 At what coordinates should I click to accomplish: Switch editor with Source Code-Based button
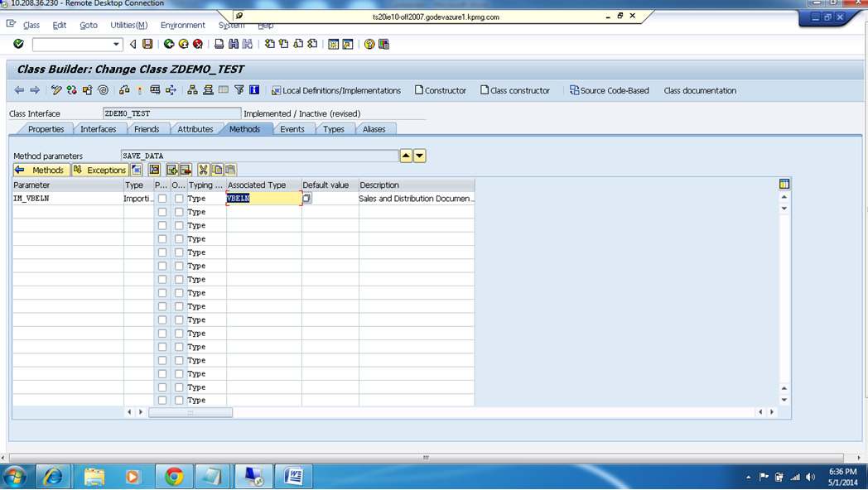610,90
